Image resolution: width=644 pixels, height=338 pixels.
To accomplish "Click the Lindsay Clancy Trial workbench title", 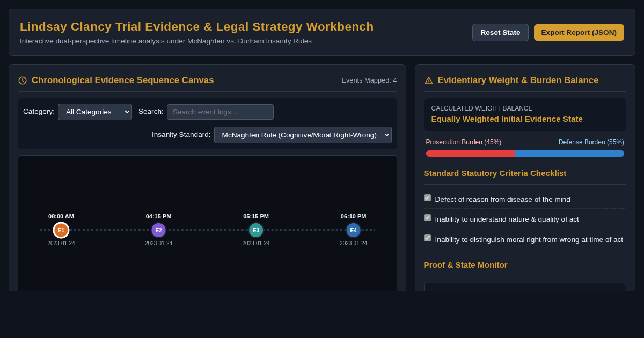I will tap(197, 26).
